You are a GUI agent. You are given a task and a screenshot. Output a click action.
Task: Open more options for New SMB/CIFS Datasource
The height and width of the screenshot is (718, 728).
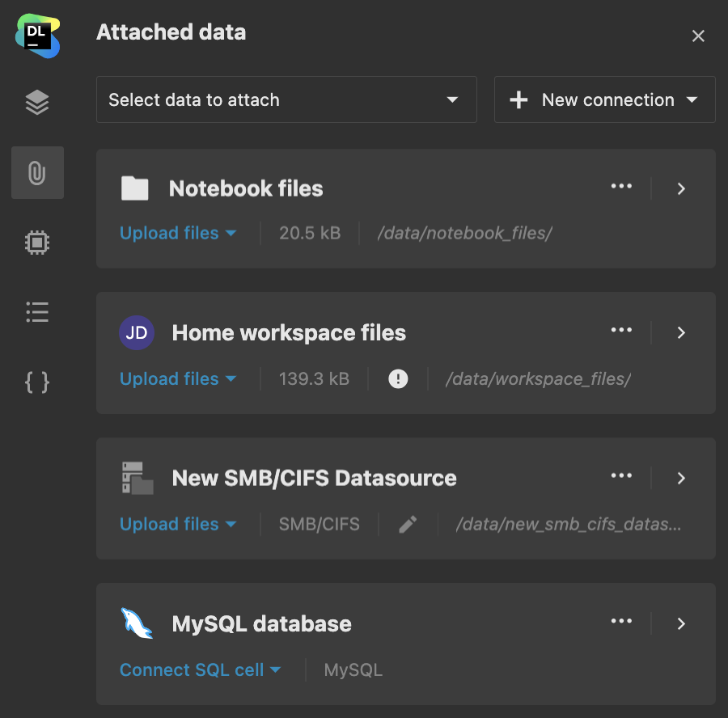pos(621,475)
